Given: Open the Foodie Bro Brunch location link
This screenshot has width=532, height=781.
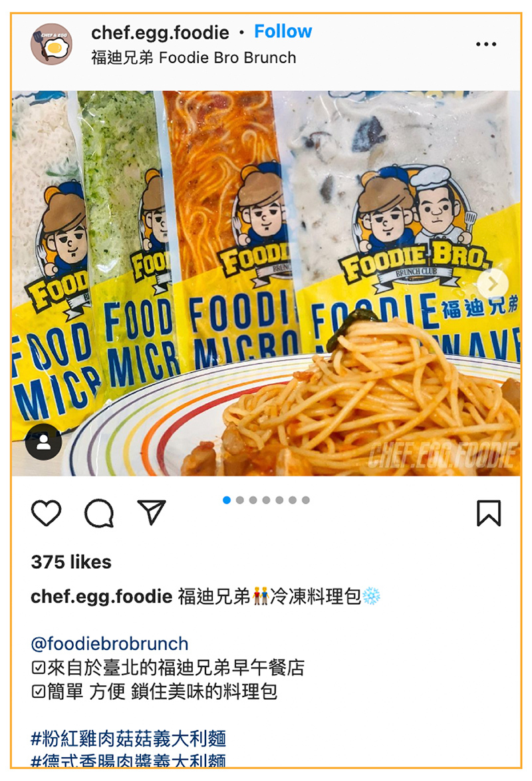Looking at the screenshot, I should coord(194,58).
